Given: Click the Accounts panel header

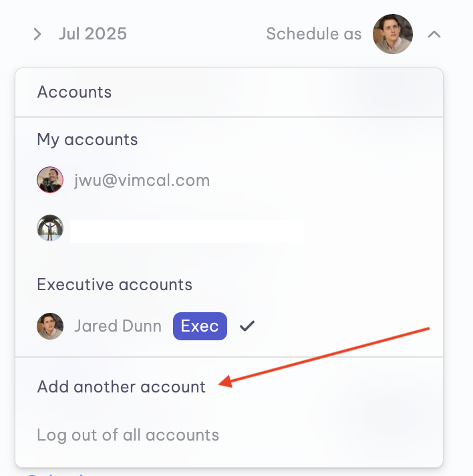Looking at the screenshot, I should pos(74,92).
